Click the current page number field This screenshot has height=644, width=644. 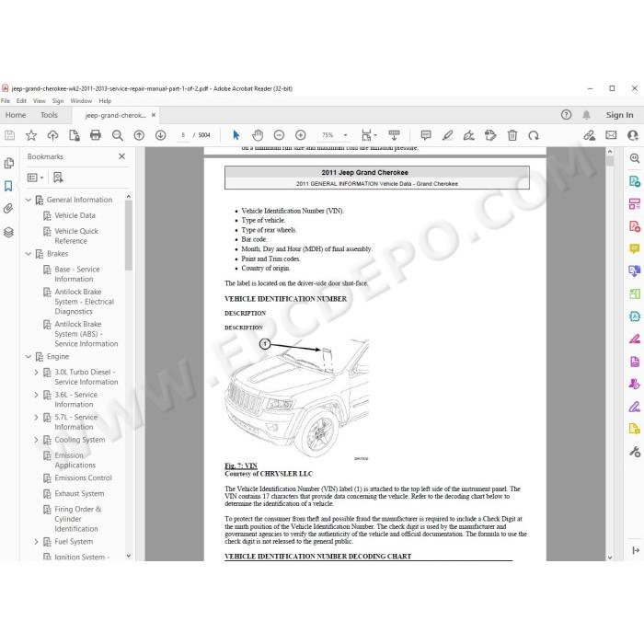183,135
